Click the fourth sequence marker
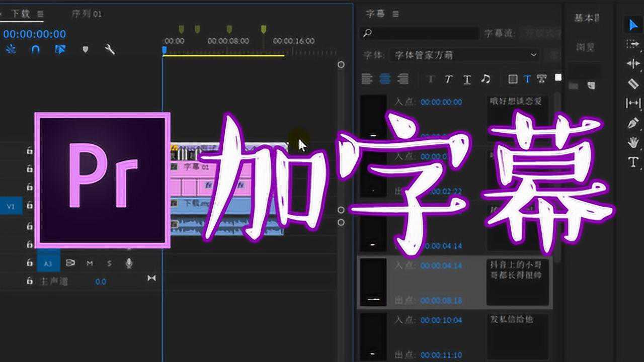 click(263, 29)
